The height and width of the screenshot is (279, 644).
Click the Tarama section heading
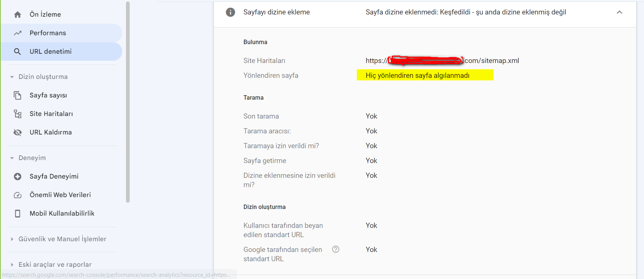pos(253,97)
